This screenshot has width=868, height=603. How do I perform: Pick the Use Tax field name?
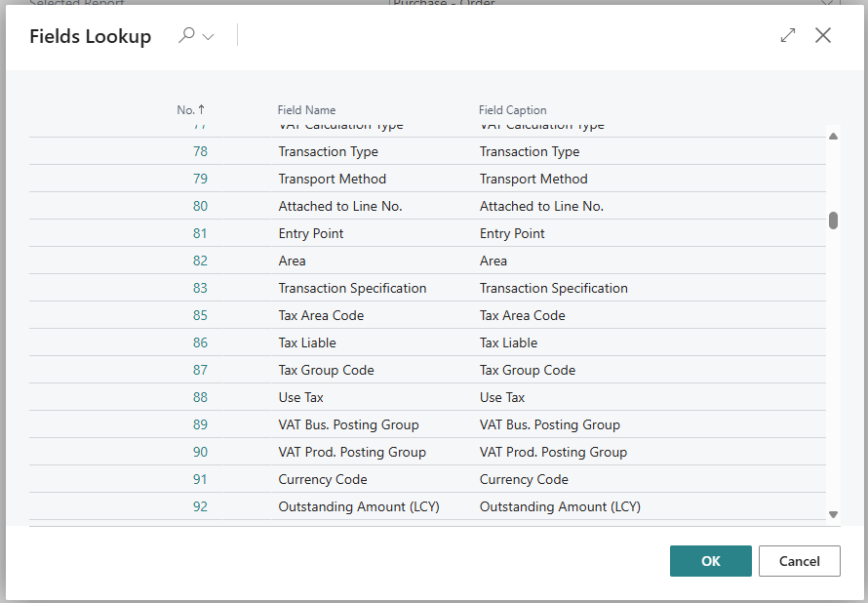pos(300,397)
